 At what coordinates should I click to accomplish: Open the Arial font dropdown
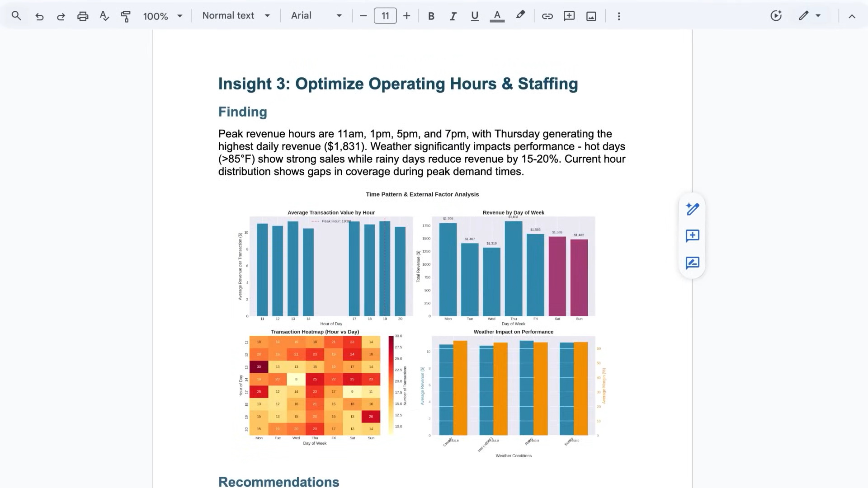click(316, 16)
